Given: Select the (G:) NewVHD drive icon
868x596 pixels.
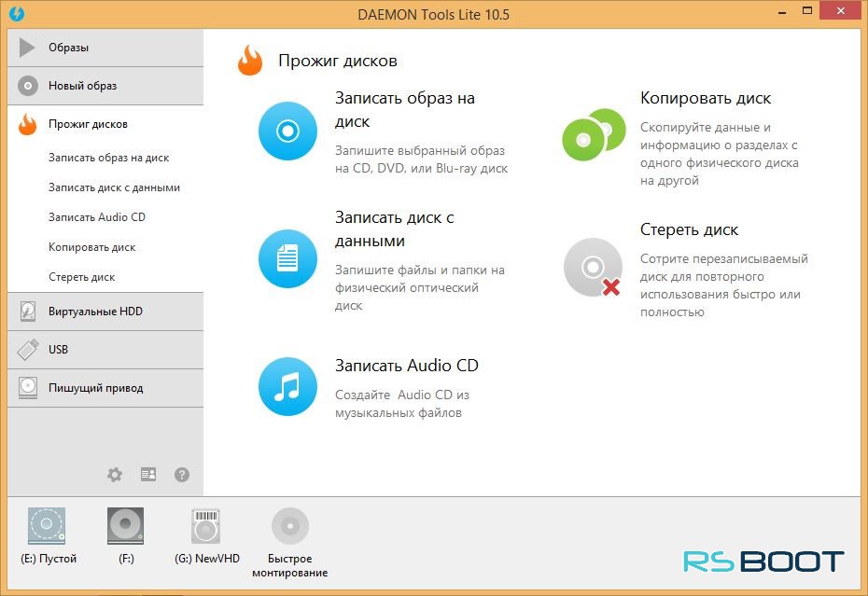Looking at the screenshot, I should coord(206,526).
